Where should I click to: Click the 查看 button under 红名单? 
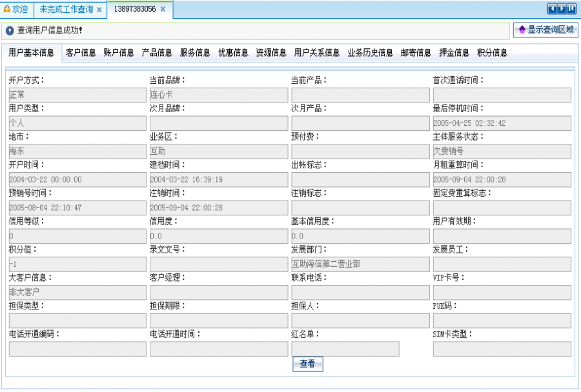pyautogui.click(x=307, y=364)
